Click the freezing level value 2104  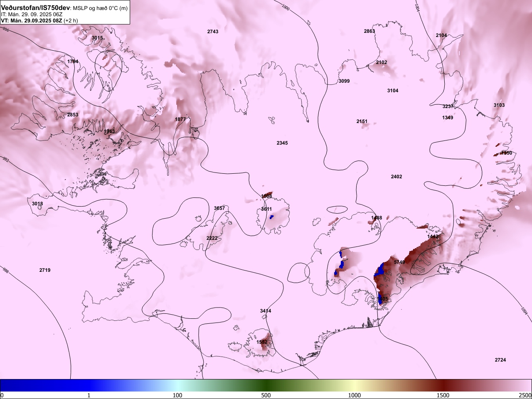pyautogui.click(x=441, y=35)
